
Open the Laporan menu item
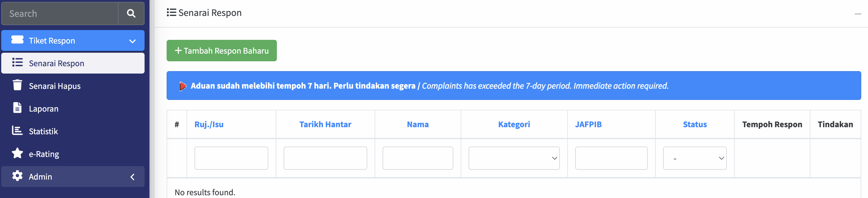click(43, 109)
